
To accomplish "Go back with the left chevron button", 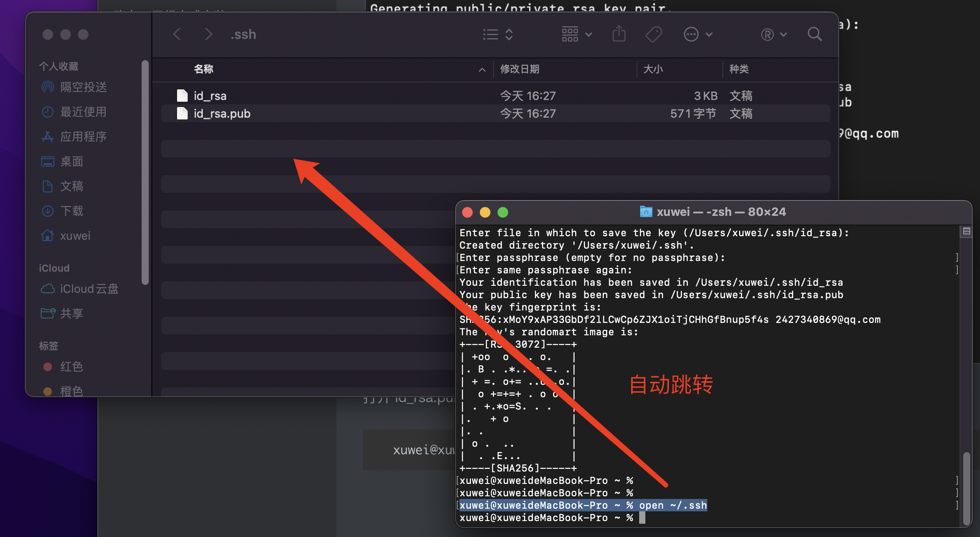I will click(177, 34).
